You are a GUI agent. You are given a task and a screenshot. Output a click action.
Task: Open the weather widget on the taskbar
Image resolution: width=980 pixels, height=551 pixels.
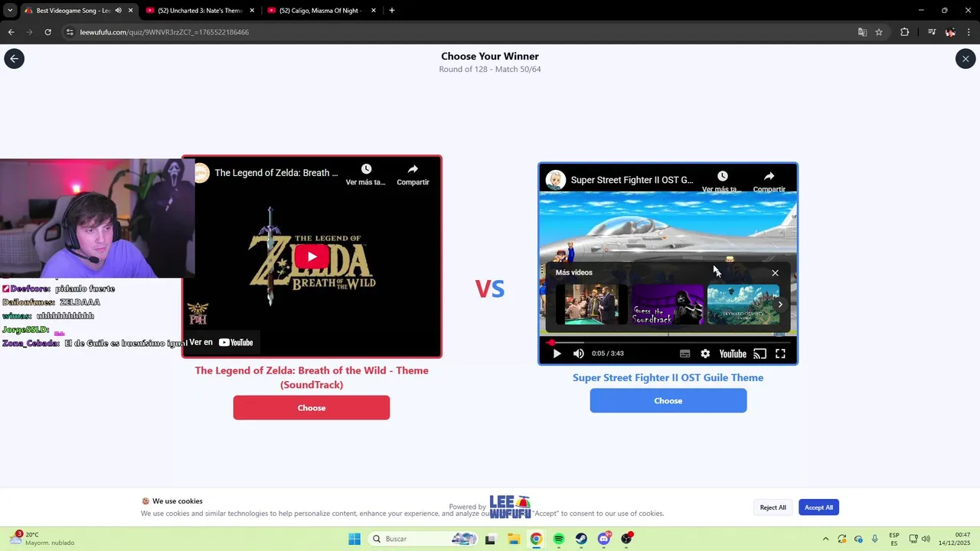(x=43, y=539)
